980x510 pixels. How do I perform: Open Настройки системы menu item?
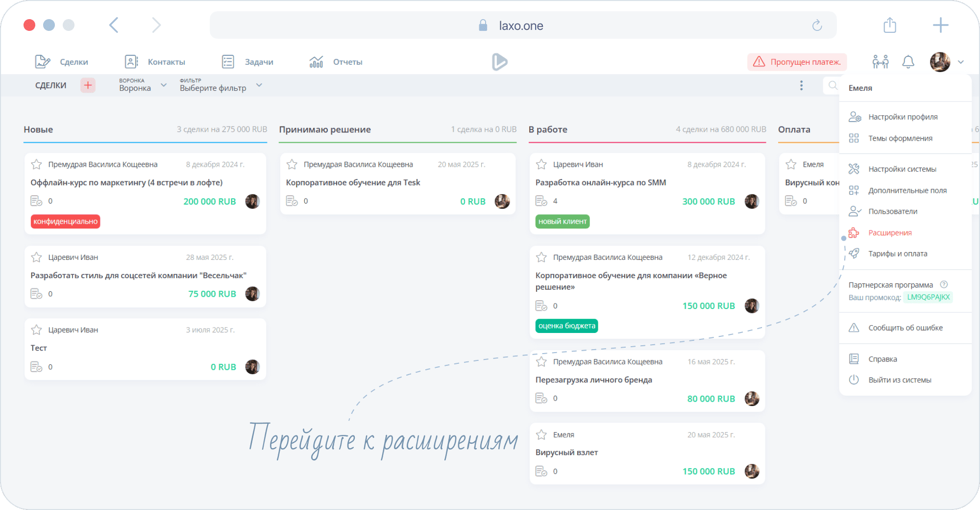902,169
